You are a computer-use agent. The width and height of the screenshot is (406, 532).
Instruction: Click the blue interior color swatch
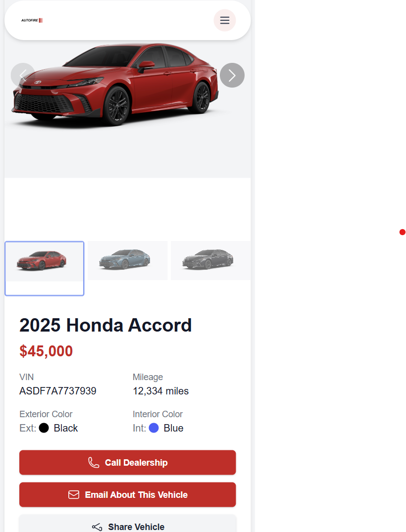click(154, 428)
